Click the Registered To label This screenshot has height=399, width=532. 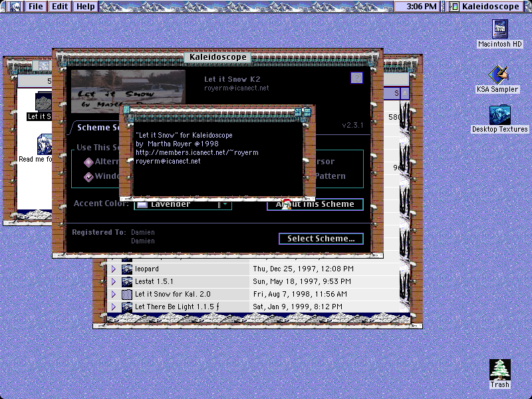[98, 232]
